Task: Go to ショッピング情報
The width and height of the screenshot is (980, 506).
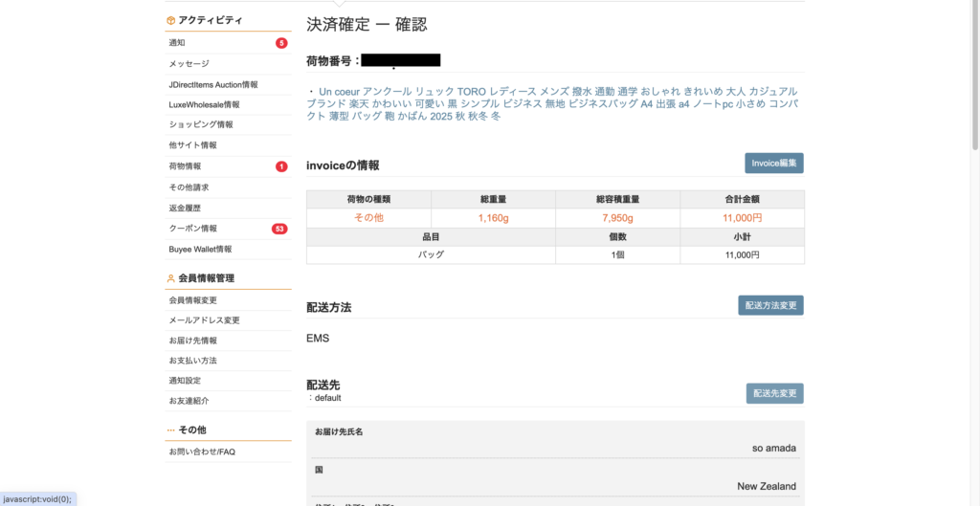Action: (200, 124)
